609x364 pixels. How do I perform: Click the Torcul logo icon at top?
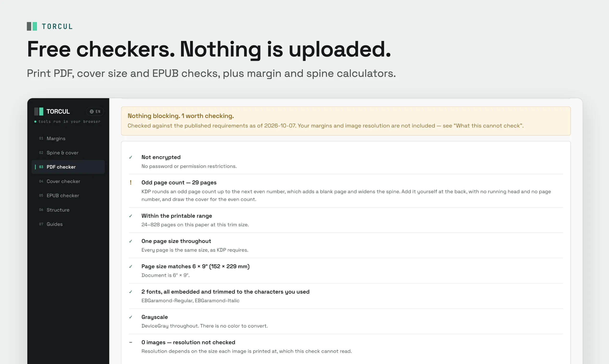(32, 26)
